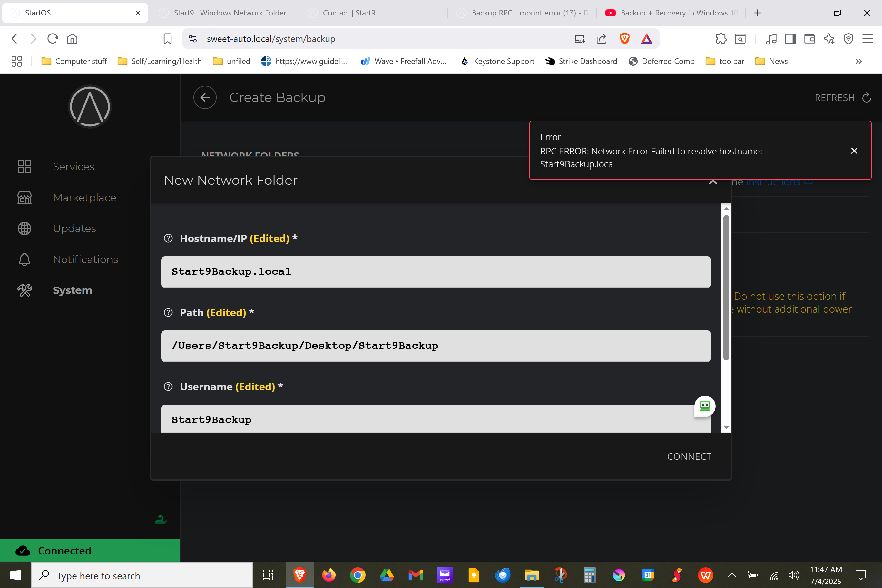Switch to Backup RPC mount error tab
The image size is (882, 588).
click(x=523, y=13)
